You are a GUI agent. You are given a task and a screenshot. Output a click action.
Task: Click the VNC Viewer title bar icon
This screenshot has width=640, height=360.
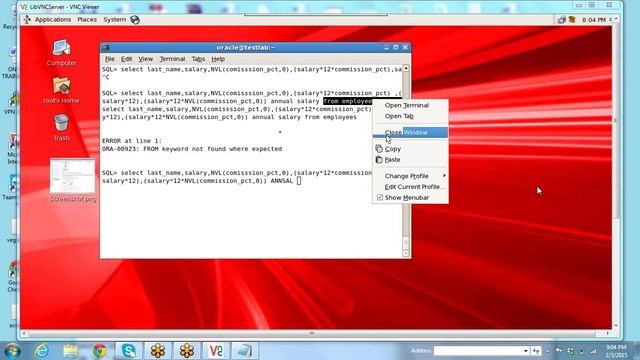[x=24, y=7]
